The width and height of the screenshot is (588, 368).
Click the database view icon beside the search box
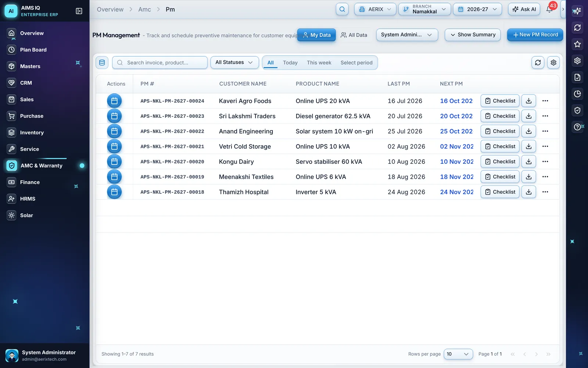[102, 63]
